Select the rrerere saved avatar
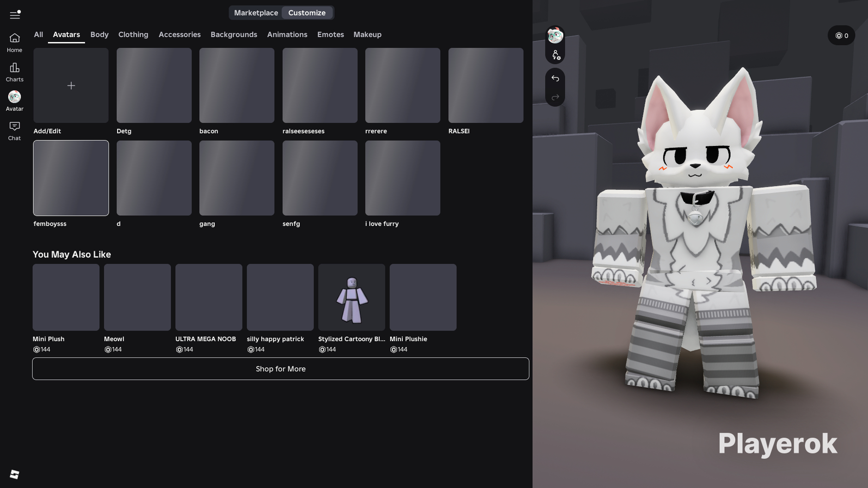This screenshot has height=488, width=868. point(403,85)
